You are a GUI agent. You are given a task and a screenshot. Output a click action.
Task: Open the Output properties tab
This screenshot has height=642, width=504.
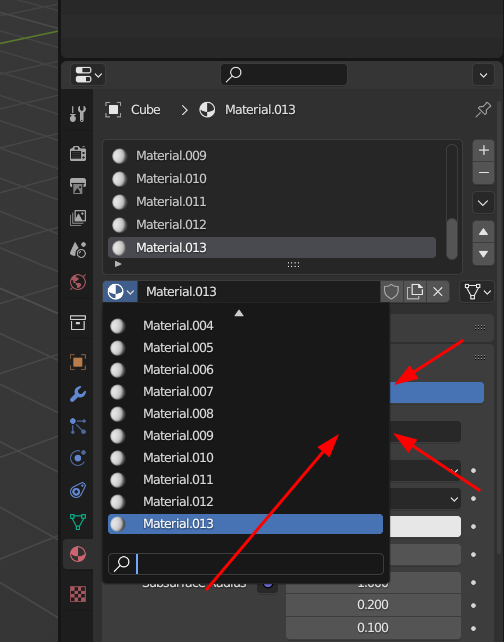coord(78,185)
